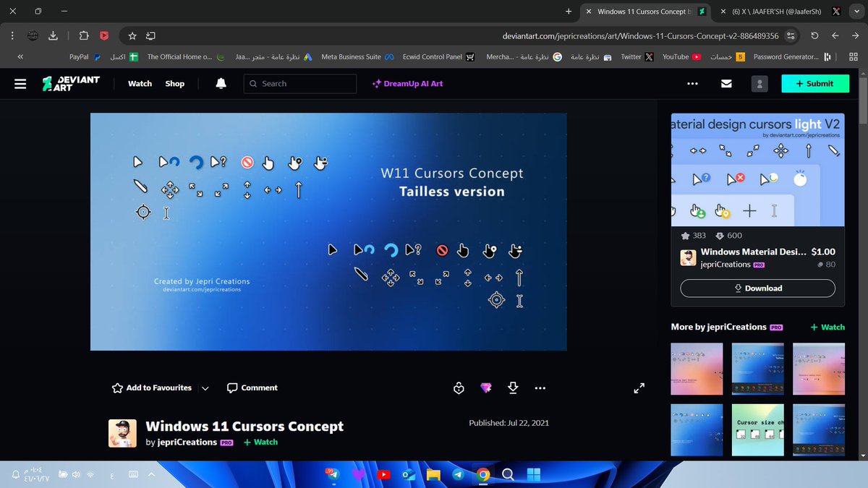Open deviation three-dots options menu
The width and height of the screenshot is (868, 488).
point(540,388)
